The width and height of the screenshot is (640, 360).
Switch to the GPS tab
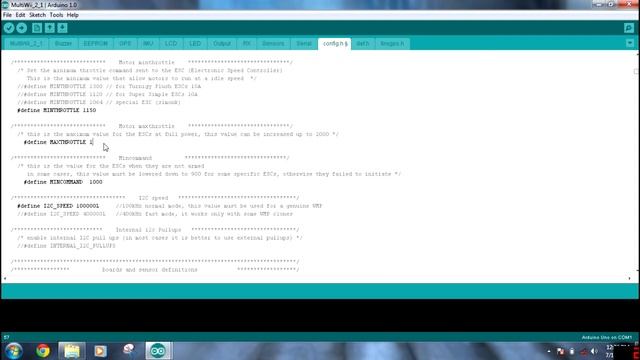click(125, 44)
